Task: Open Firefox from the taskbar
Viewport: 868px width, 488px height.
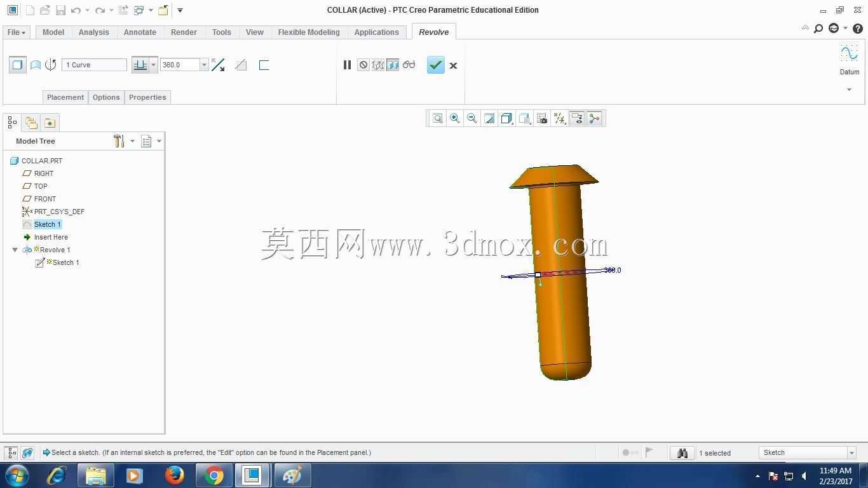Action: (175, 475)
